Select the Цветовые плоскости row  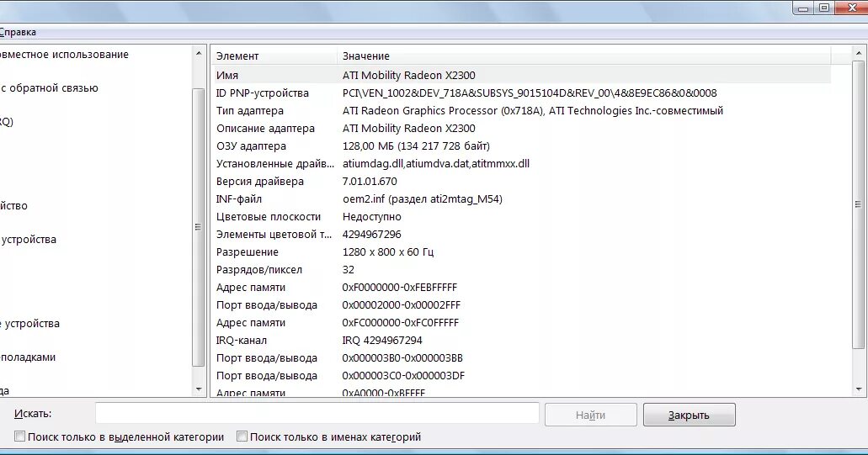click(522, 217)
